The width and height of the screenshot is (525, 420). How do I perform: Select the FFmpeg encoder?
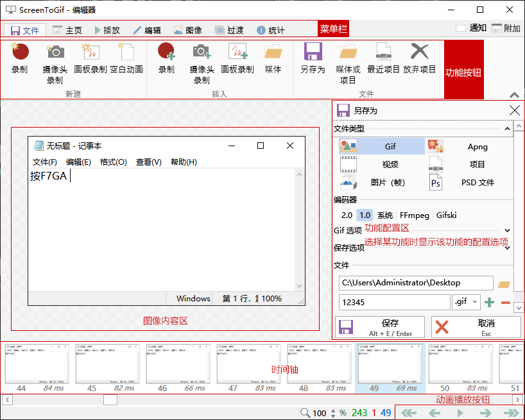[415, 215]
